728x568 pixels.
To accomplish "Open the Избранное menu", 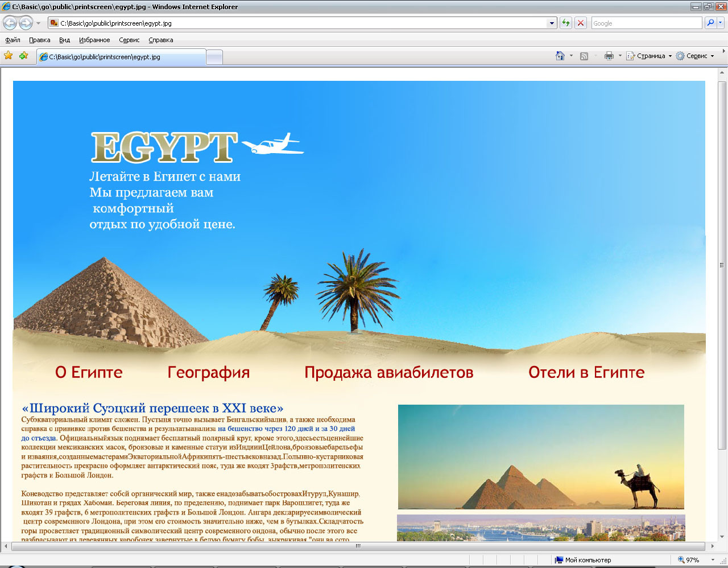I will point(94,40).
